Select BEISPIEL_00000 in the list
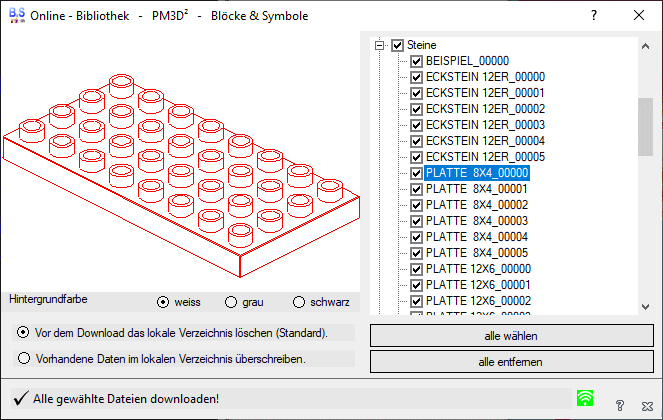663x420 pixels. [x=467, y=61]
